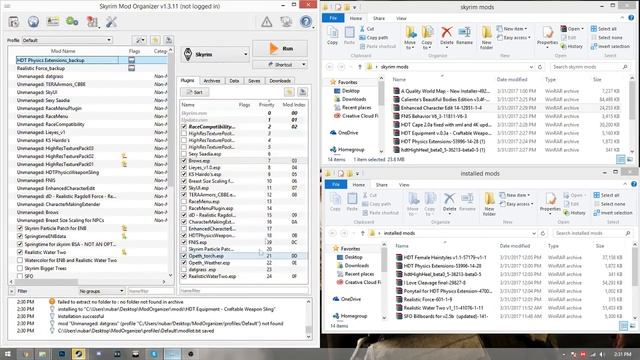Click New folder icon in skyrim mods window

coord(486,37)
